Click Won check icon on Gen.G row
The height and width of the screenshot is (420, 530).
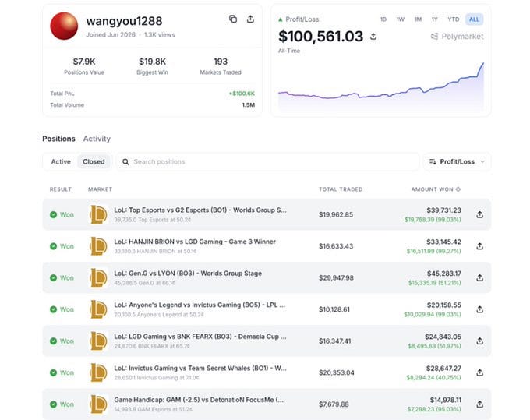coord(53,277)
